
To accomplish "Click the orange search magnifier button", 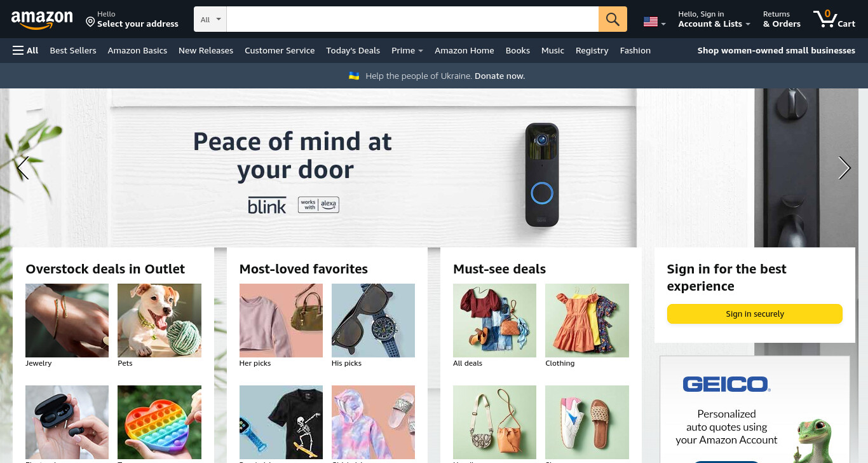I will pyautogui.click(x=613, y=19).
